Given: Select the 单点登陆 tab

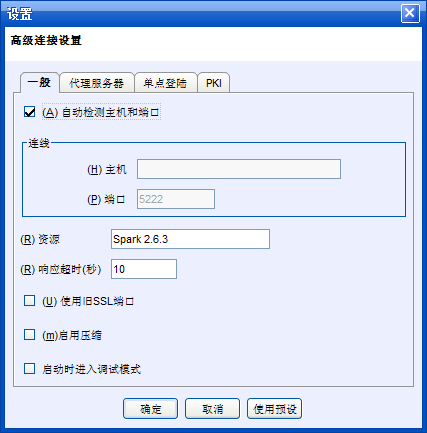Looking at the screenshot, I should tap(165, 83).
